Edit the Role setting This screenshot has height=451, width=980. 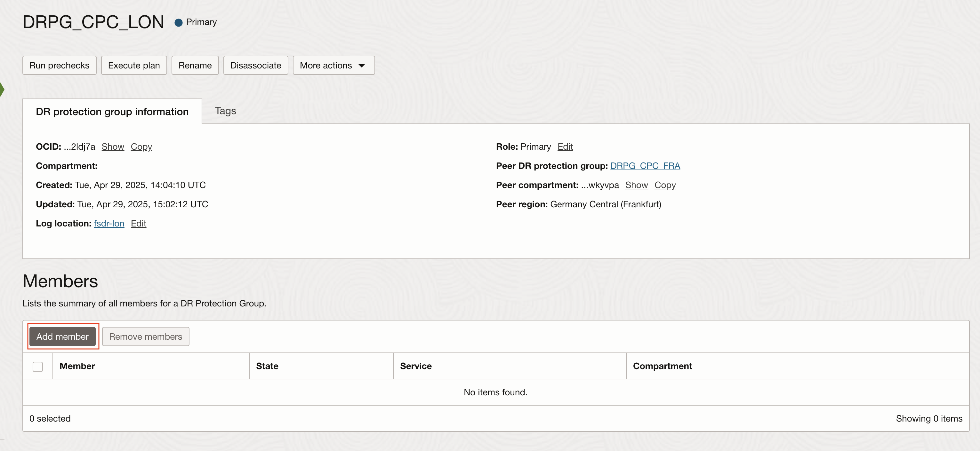565,147
